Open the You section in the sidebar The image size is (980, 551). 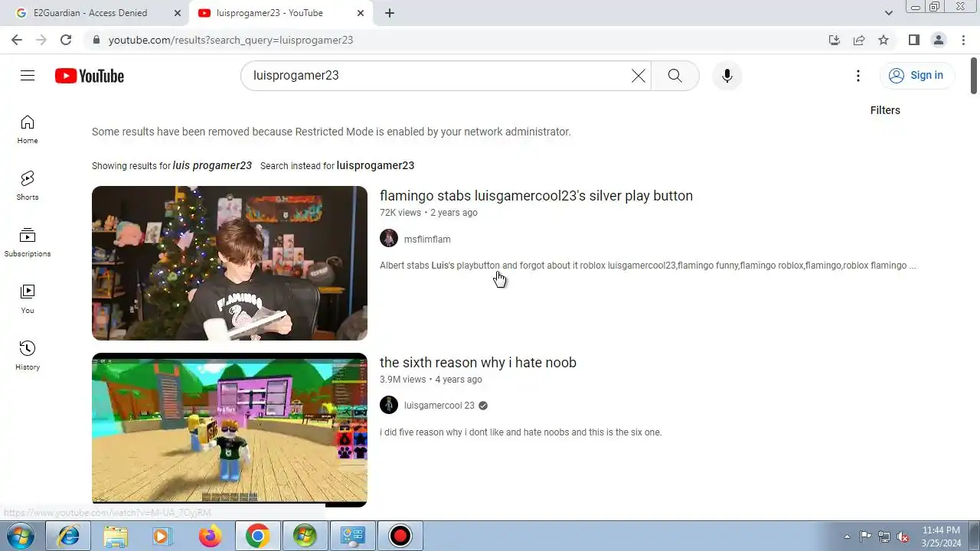tap(28, 299)
